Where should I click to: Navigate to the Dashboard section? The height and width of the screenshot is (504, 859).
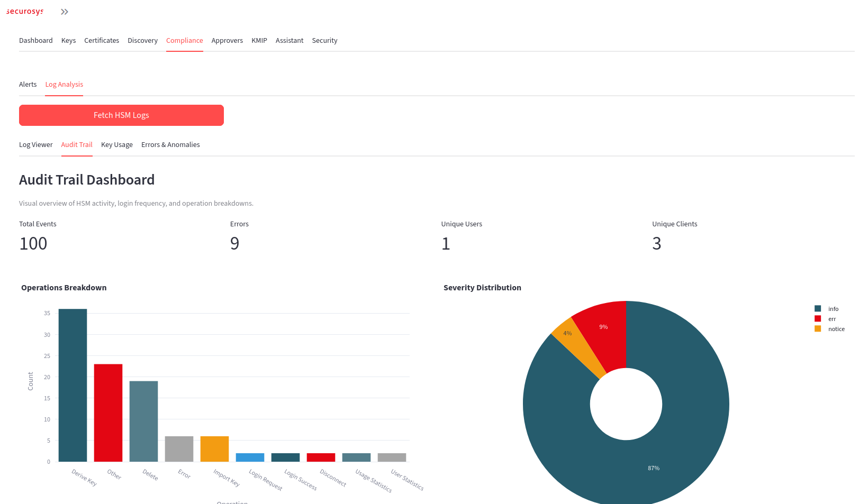coord(35,40)
